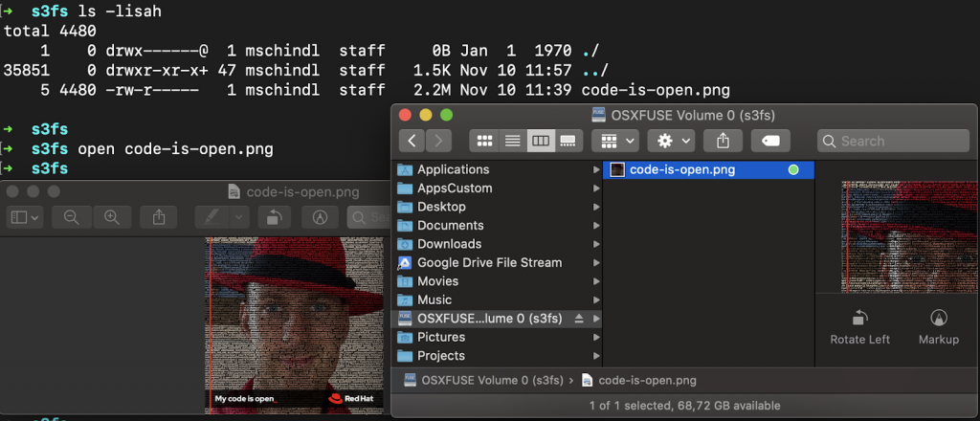Click the Finder edit tags button
Image resolution: width=980 pixels, height=421 pixels.
coord(770,142)
